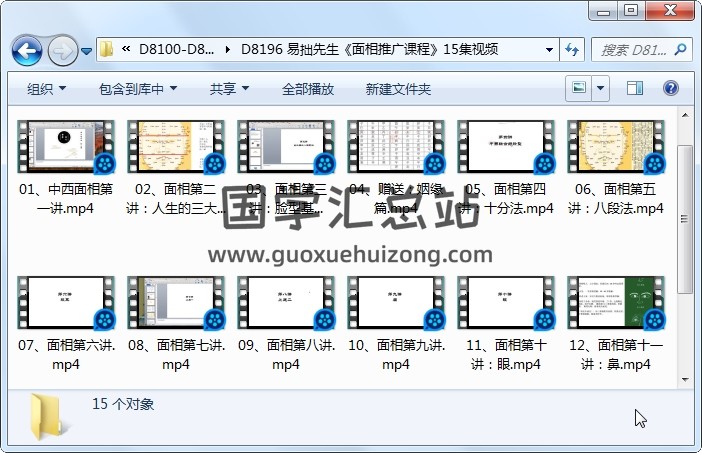Close the Explorer window
The height and width of the screenshot is (453, 702).
coord(670,11)
